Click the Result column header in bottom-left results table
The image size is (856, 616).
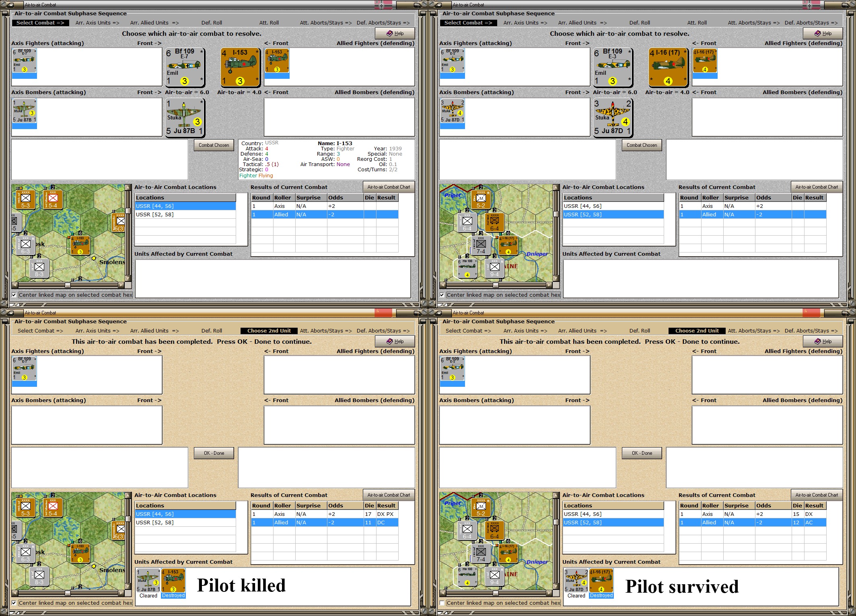click(387, 505)
